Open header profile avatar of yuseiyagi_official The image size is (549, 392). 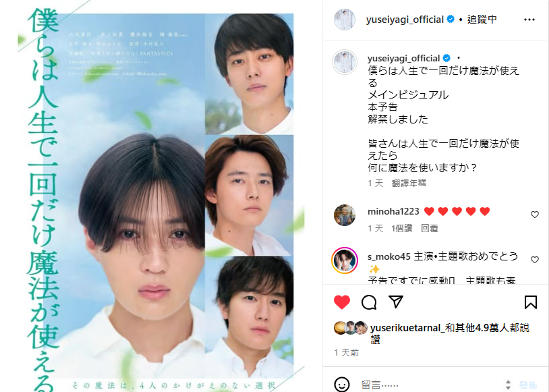point(345,20)
